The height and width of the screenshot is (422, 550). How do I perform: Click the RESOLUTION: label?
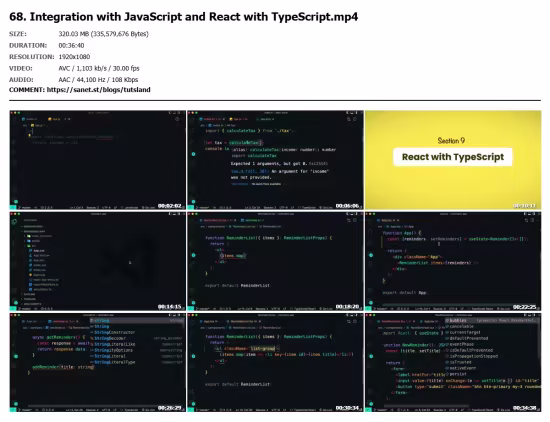pyautogui.click(x=32, y=57)
